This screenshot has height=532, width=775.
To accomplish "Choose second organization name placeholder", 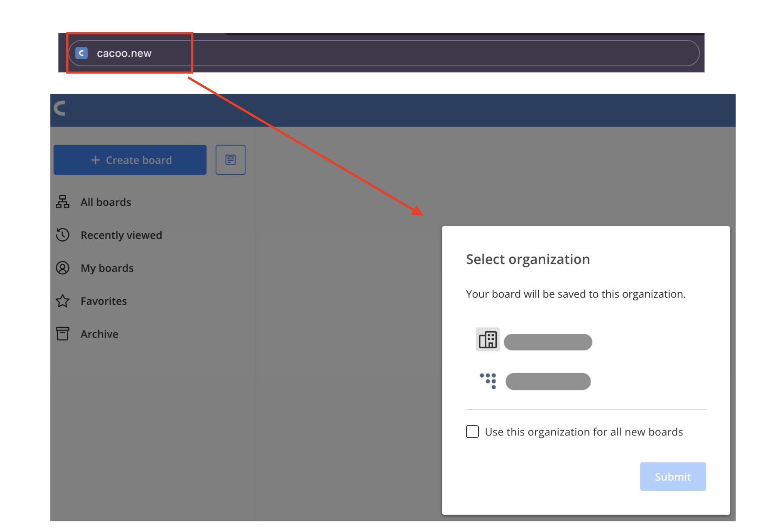I will [x=548, y=382].
